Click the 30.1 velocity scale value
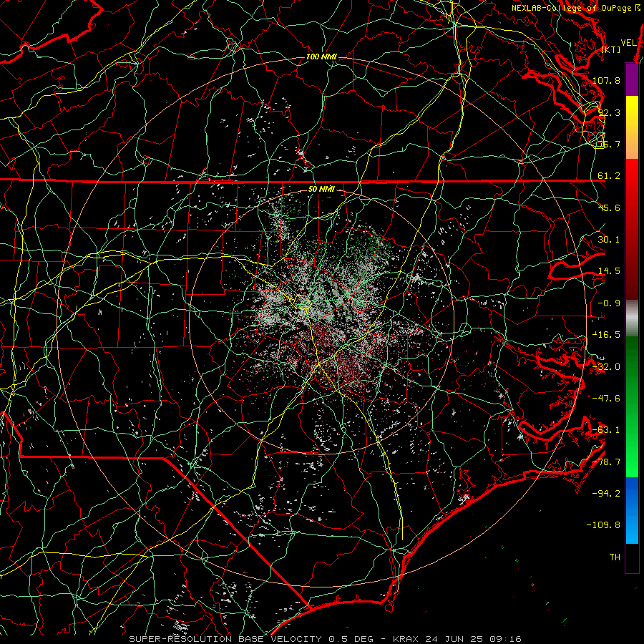This screenshot has width=644, height=644. [x=609, y=240]
